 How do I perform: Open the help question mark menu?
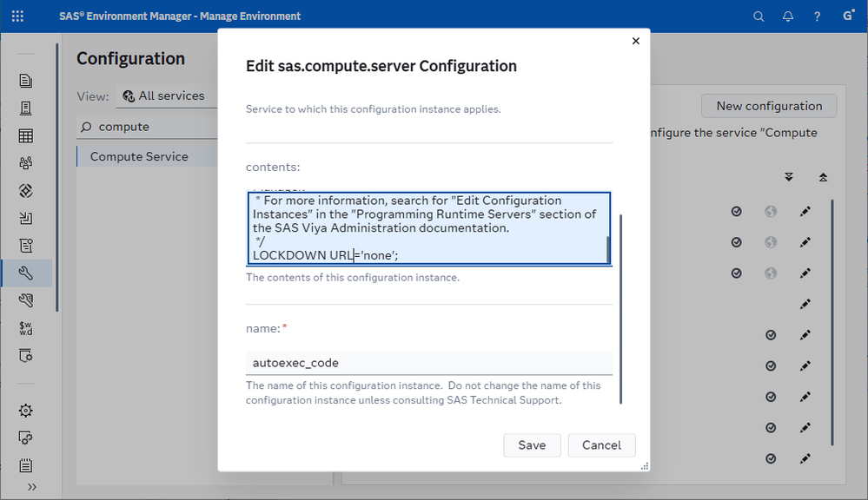tap(817, 16)
